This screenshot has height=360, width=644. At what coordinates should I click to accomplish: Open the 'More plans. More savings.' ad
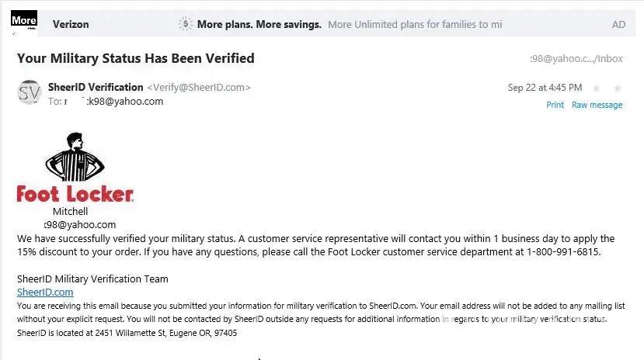click(259, 24)
